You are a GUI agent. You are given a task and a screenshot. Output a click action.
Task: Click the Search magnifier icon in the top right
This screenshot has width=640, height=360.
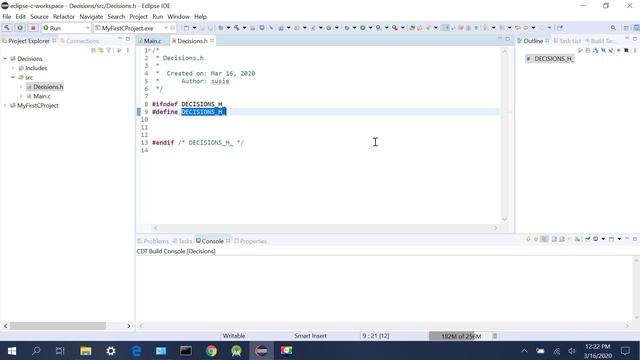coord(613,28)
